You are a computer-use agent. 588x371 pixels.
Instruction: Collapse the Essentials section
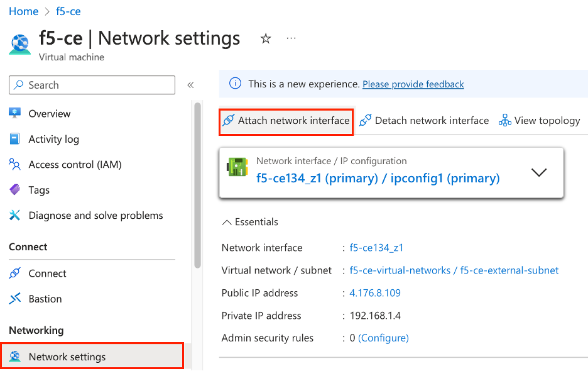(226, 222)
